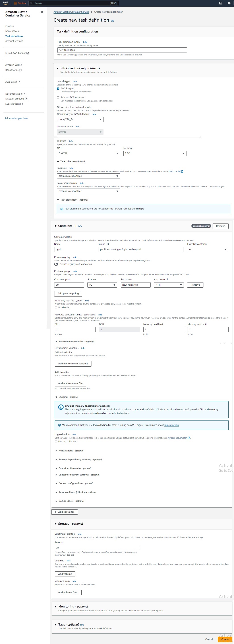Go to Clusters in the sidebar
This screenshot has height=644, width=234.
click(10, 26)
